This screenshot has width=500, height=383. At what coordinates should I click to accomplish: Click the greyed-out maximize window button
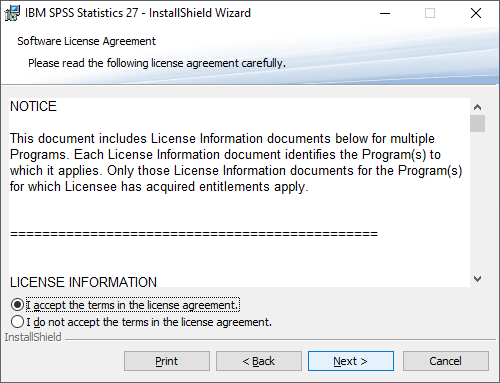tap(430, 13)
